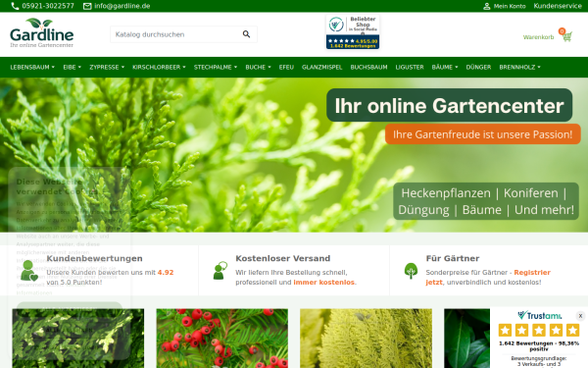Click the Für Gärtner heading
Screen dimensions: 588x368
click(x=453, y=258)
